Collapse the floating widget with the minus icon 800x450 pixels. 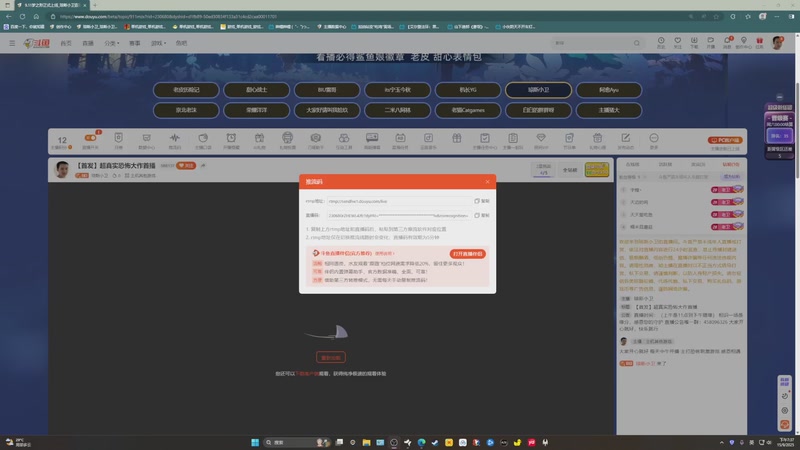[780, 97]
